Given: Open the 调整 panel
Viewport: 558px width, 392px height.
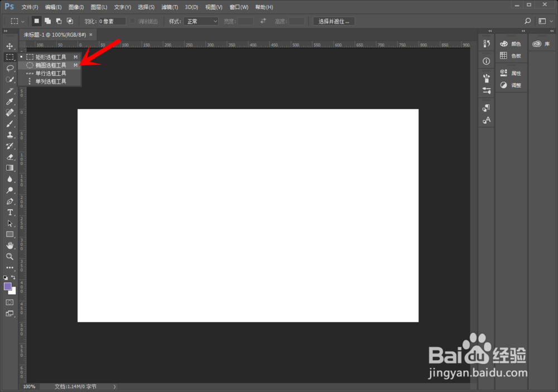Looking at the screenshot, I should click(511, 85).
